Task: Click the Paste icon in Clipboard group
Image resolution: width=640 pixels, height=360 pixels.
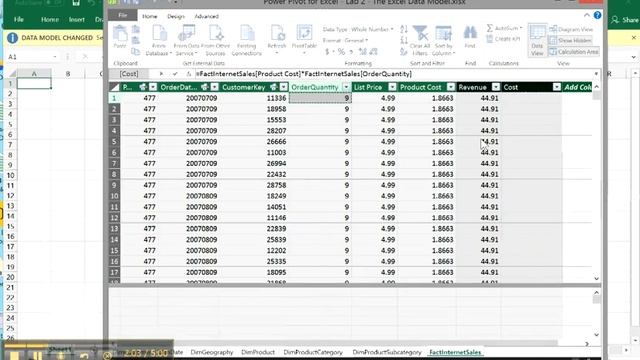Action: pos(120,33)
